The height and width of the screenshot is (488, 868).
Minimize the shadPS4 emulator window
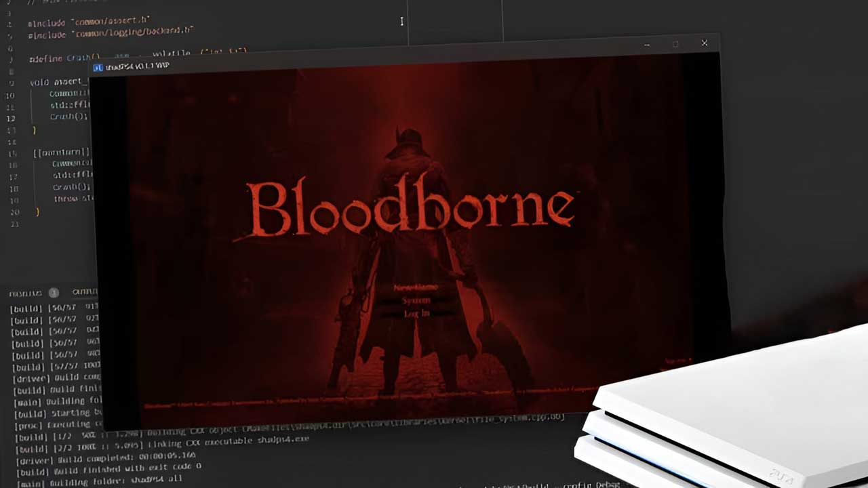[x=647, y=45]
